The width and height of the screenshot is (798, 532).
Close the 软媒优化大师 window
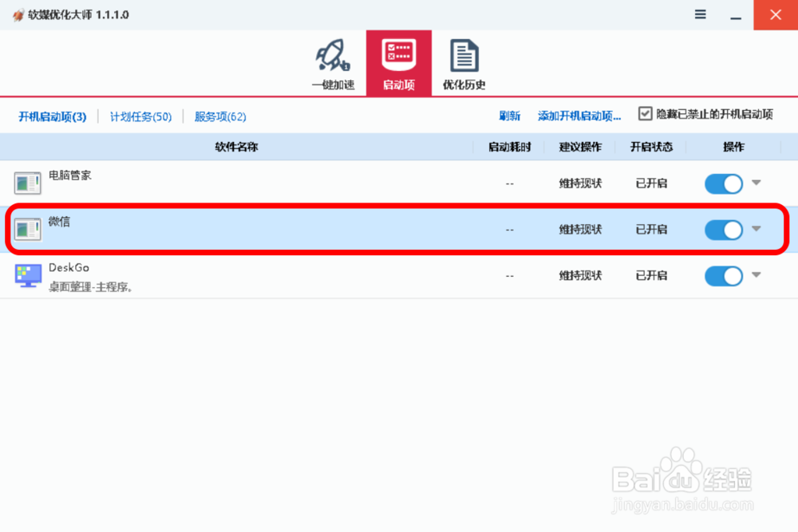[x=776, y=14]
